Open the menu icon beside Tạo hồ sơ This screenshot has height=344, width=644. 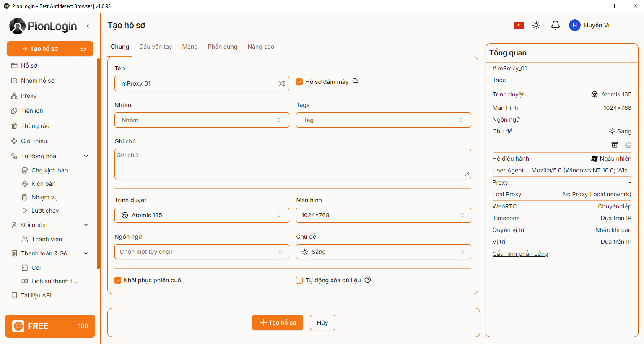(83, 49)
